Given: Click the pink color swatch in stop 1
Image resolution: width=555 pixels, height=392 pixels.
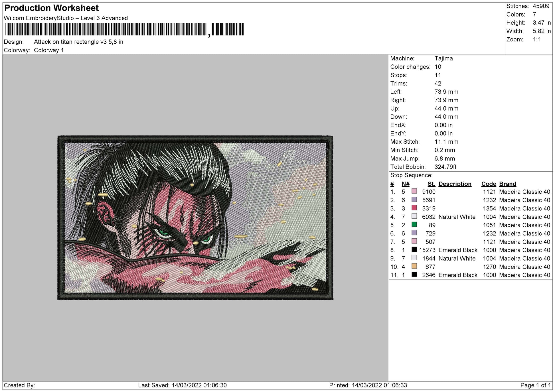Looking at the screenshot, I should click(x=414, y=191).
